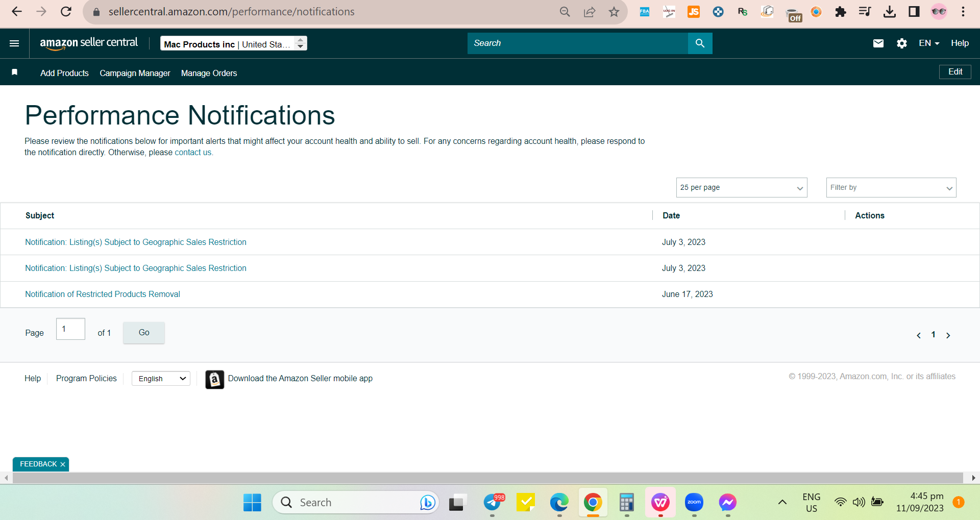Click the bookmark flag icon

(x=15, y=72)
